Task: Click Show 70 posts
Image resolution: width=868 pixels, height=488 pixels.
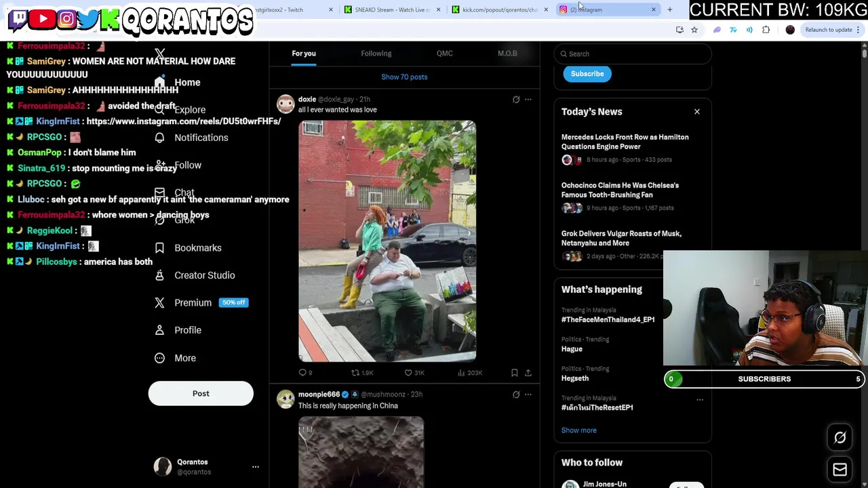Action: pos(404,77)
